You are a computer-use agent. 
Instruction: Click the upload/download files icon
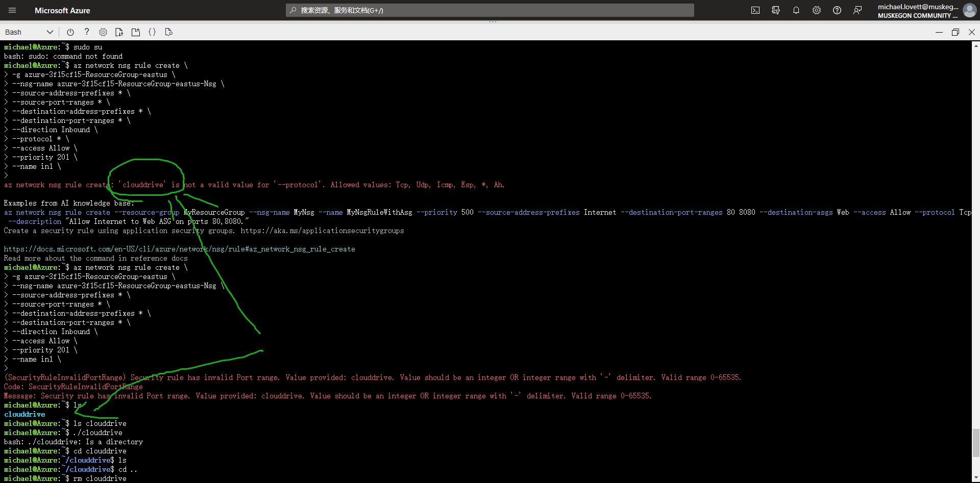tap(119, 32)
